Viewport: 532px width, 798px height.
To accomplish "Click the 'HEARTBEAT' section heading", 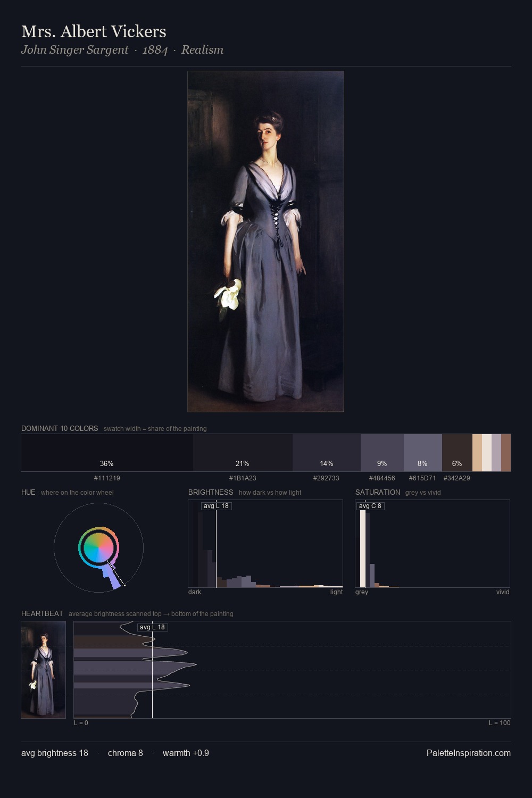I will click(42, 613).
